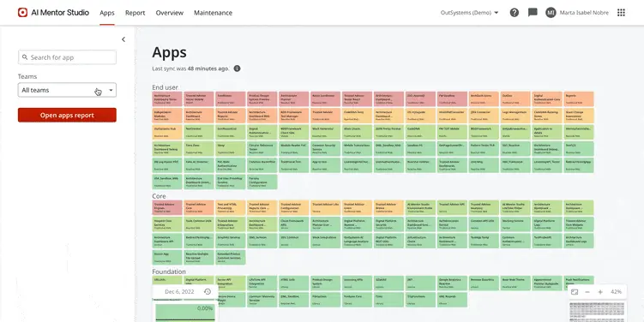Click the Open apps report button
This screenshot has width=644, height=322.
(x=67, y=116)
